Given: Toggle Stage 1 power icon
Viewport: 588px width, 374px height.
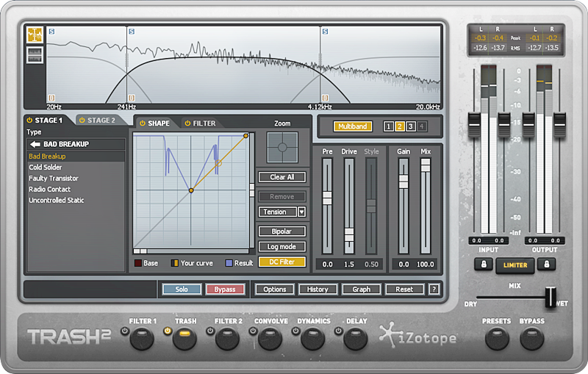Looking at the screenshot, I should [x=29, y=121].
